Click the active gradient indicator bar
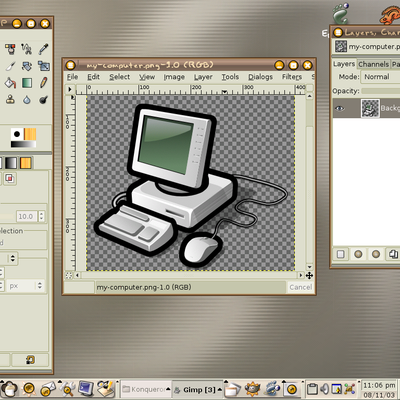The height and width of the screenshot is (400, 400). [x=23, y=144]
